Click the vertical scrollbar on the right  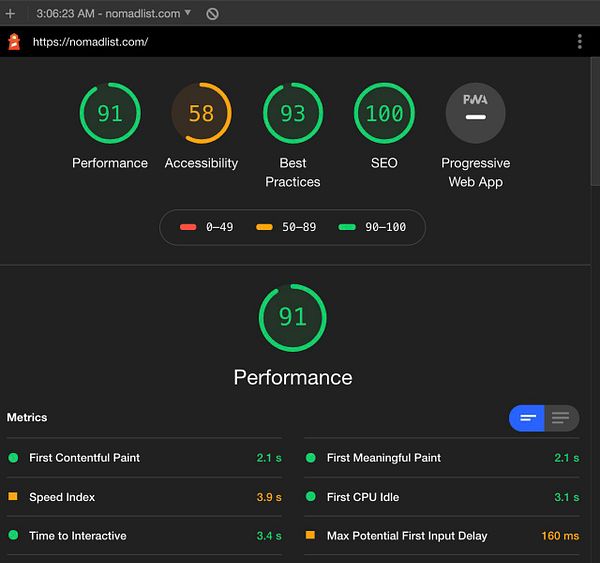click(x=595, y=121)
